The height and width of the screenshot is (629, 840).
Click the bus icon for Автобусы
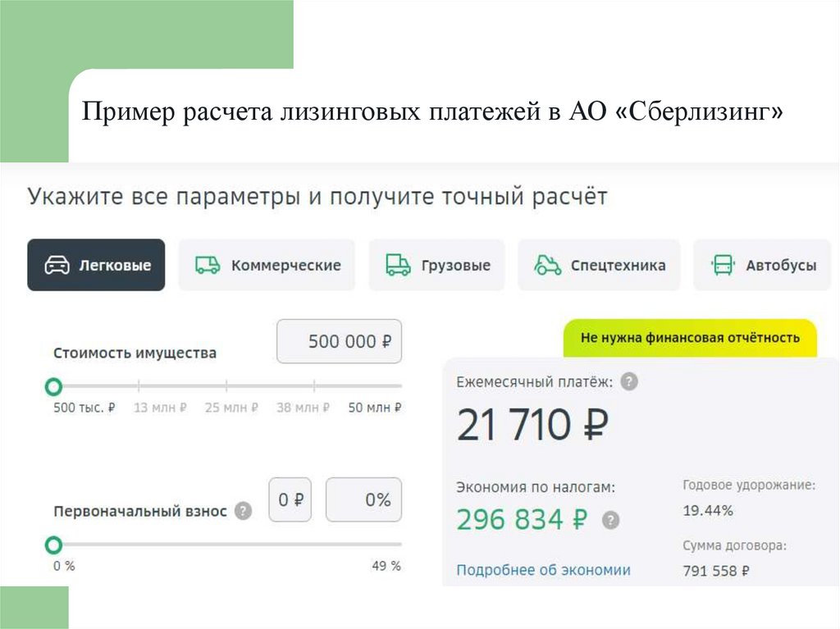click(x=723, y=265)
